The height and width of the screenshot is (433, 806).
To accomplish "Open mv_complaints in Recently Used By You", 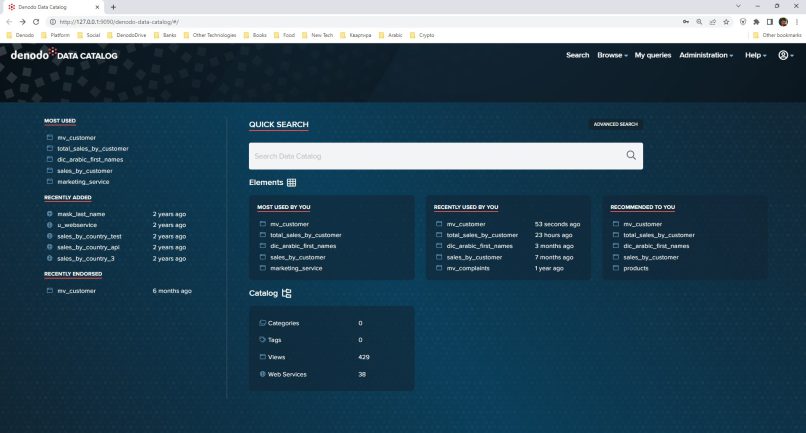I will pyautogui.click(x=468, y=268).
